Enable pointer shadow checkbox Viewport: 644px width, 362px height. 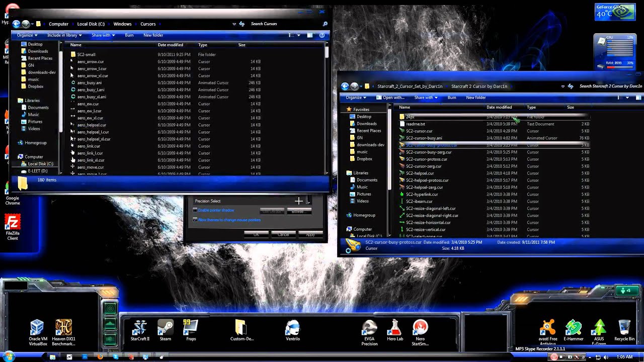pyautogui.click(x=195, y=210)
